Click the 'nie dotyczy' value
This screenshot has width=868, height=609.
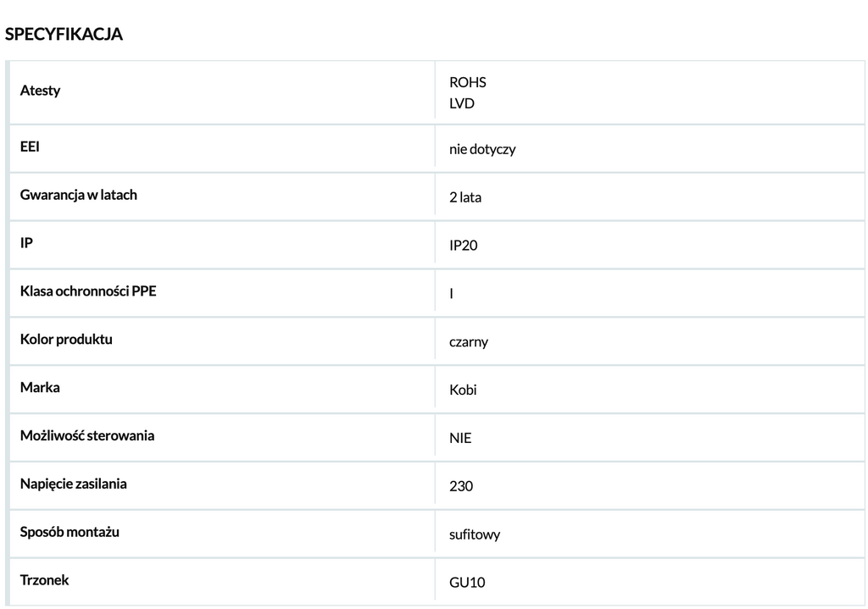(482, 149)
